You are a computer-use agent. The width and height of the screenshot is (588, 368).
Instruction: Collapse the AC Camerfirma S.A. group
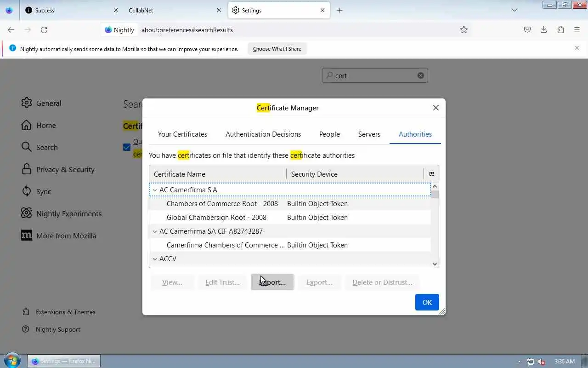point(155,190)
